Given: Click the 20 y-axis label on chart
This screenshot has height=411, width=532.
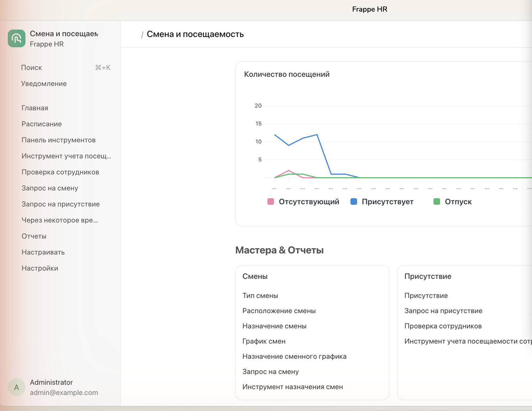Looking at the screenshot, I should tap(258, 106).
